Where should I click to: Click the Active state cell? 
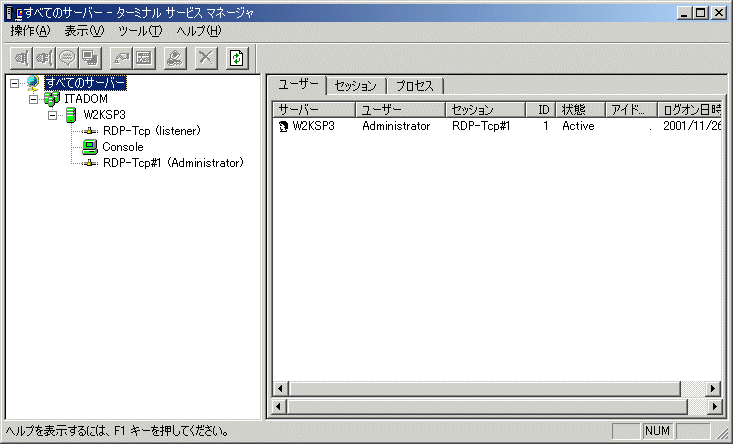(x=578, y=126)
